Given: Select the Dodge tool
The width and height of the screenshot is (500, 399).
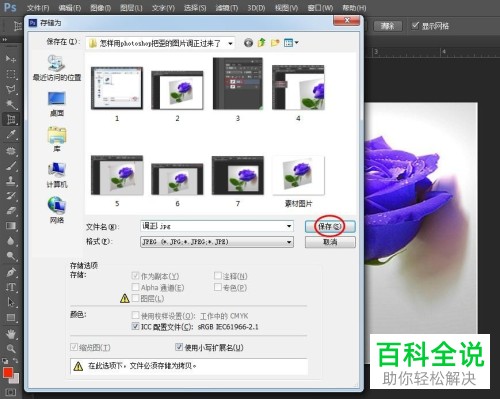Looking at the screenshot, I should [x=11, y=256].
